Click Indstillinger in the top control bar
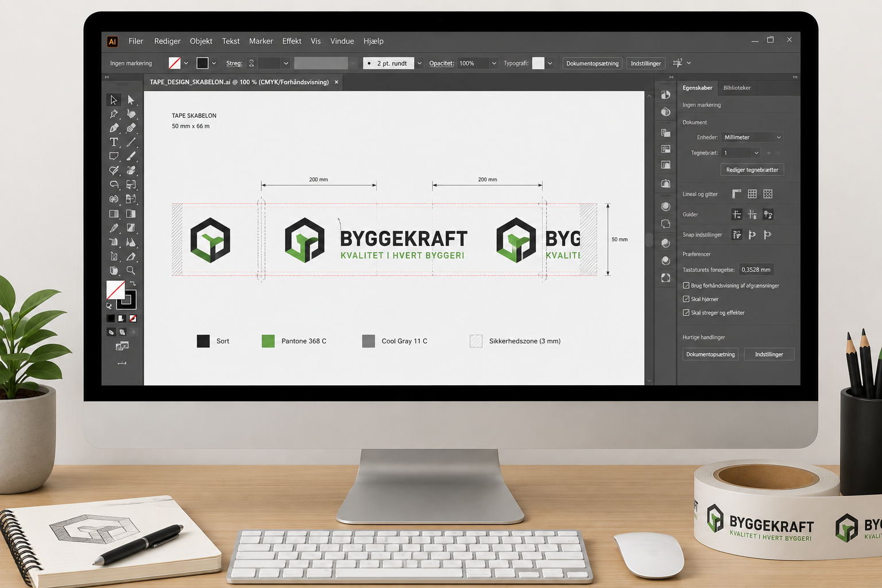 (646, 63)
